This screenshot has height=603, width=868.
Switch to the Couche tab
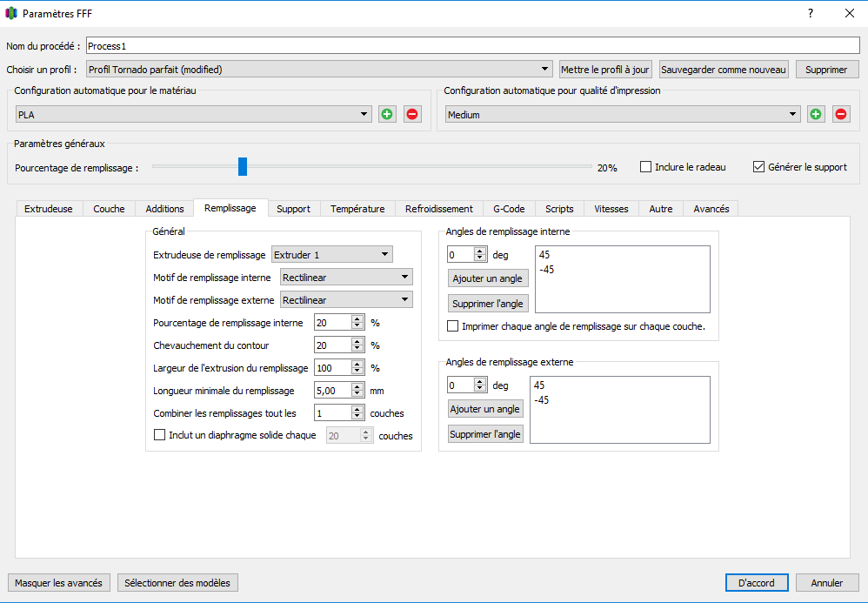tap(109, 209)
